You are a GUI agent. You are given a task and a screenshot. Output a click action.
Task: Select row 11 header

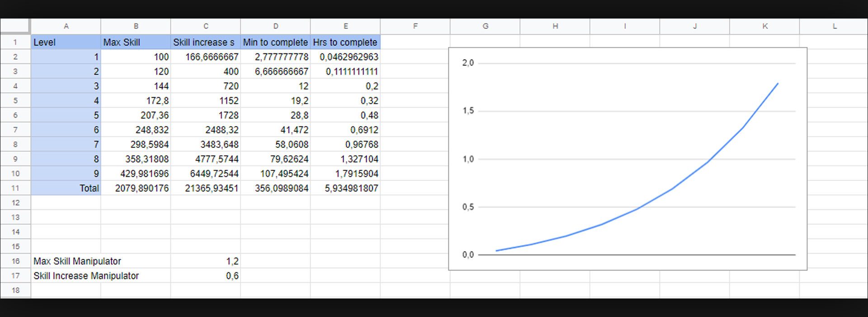click(x=15, y=188)
